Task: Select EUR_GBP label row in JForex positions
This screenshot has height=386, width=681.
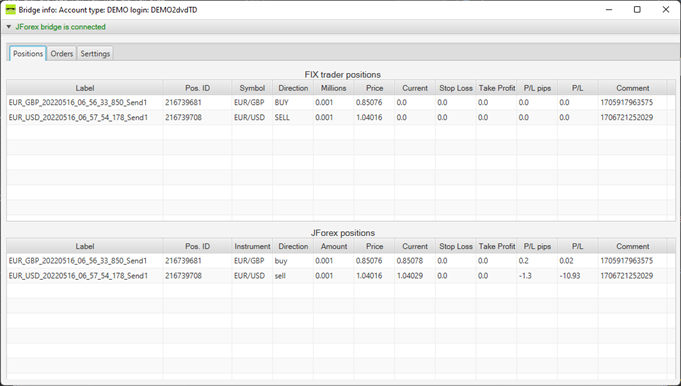Action: click(x=78, y=261)
